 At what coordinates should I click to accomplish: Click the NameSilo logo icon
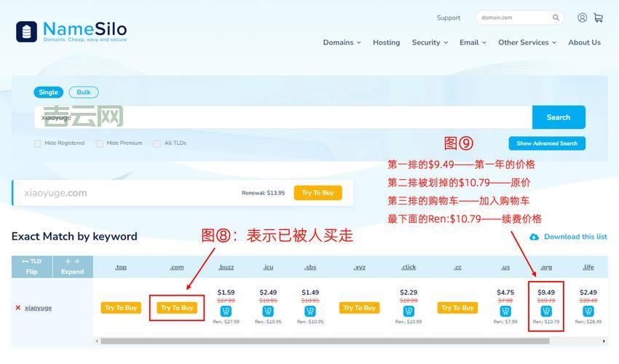[x=27, y=31]
